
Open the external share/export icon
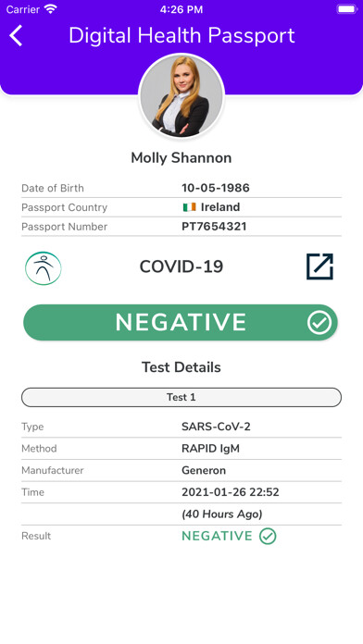319,266
